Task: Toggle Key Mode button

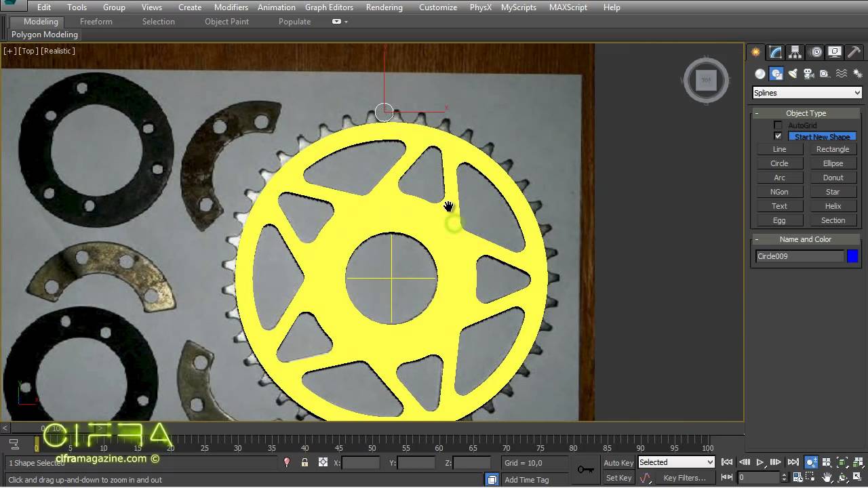Action: pos(727,478)
